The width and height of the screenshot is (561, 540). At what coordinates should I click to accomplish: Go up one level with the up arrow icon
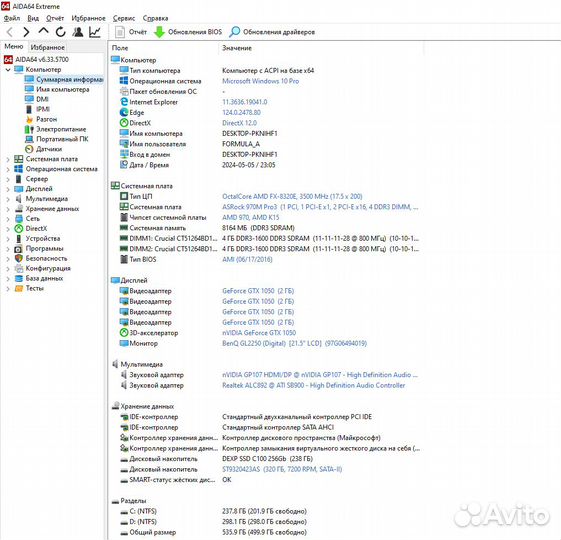click(43, 32)
